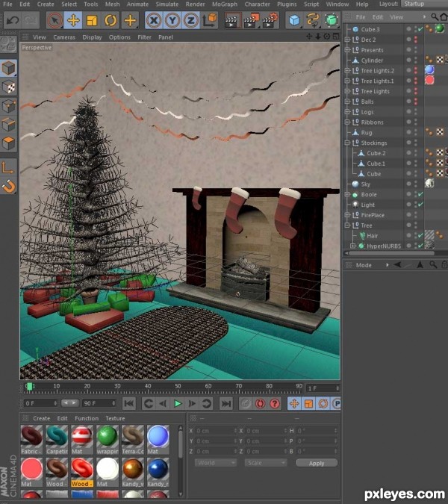This screenshot has width=448, height=504.
Task: Expand the Dec 2 object group
Action: click(347, 40)
